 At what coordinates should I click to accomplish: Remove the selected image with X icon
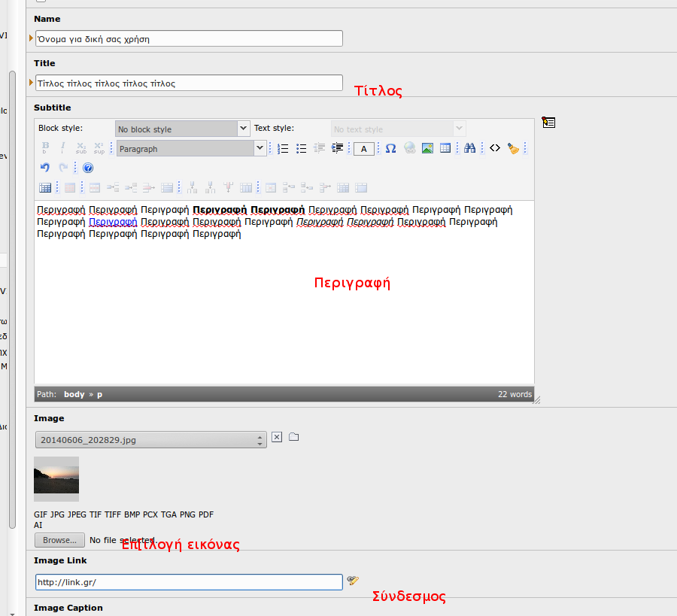point(277,437)
